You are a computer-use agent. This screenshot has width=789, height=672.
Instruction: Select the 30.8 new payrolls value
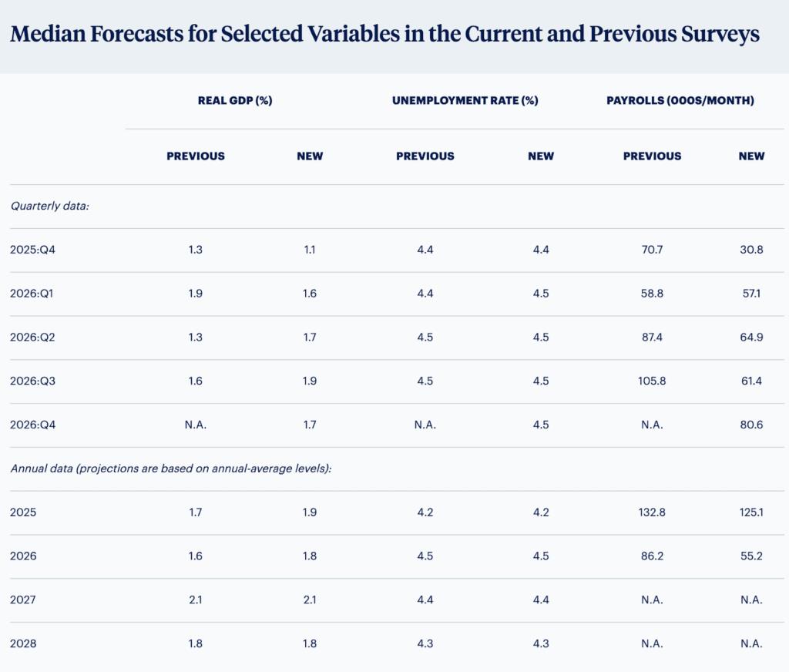tap(750, 250)
